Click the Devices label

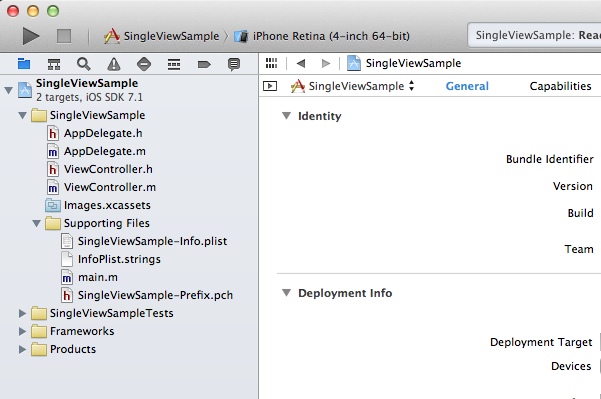click(x=571, y=366)
